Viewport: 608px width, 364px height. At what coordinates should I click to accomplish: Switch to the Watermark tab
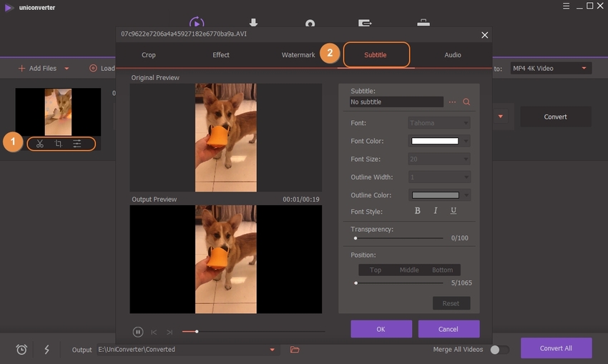298,55
